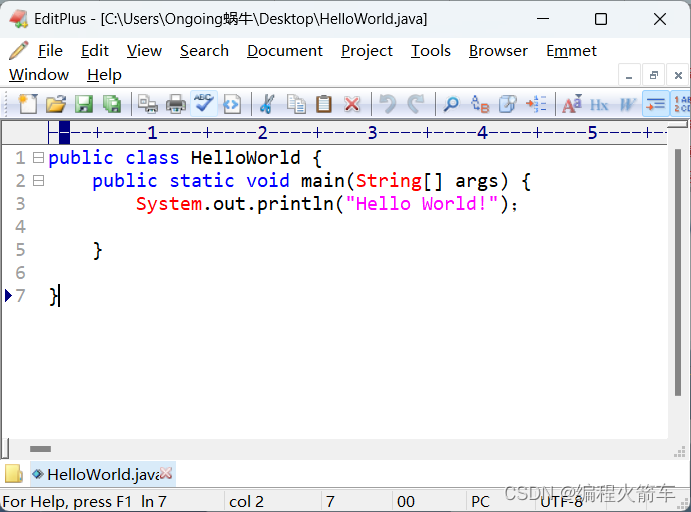The height and width of the screenshot is (512, 691).
Task: Click the "Hello World!" string literal
Action: click(x=422, y=204)
